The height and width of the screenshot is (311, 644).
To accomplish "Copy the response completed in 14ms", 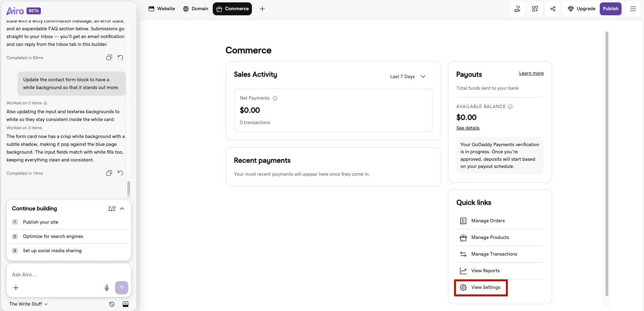I will [109, 173].
